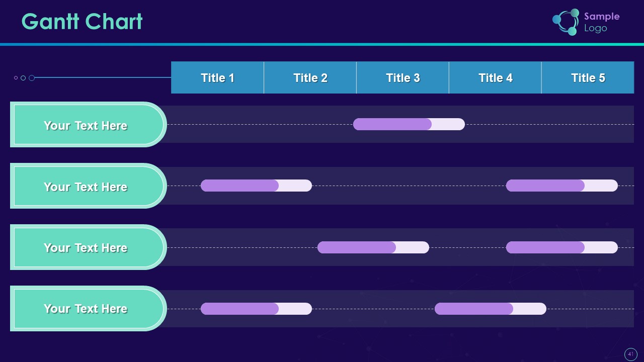The image size is (644, 362).
Task: Click the slide number 41 badge
Action: 630,354
